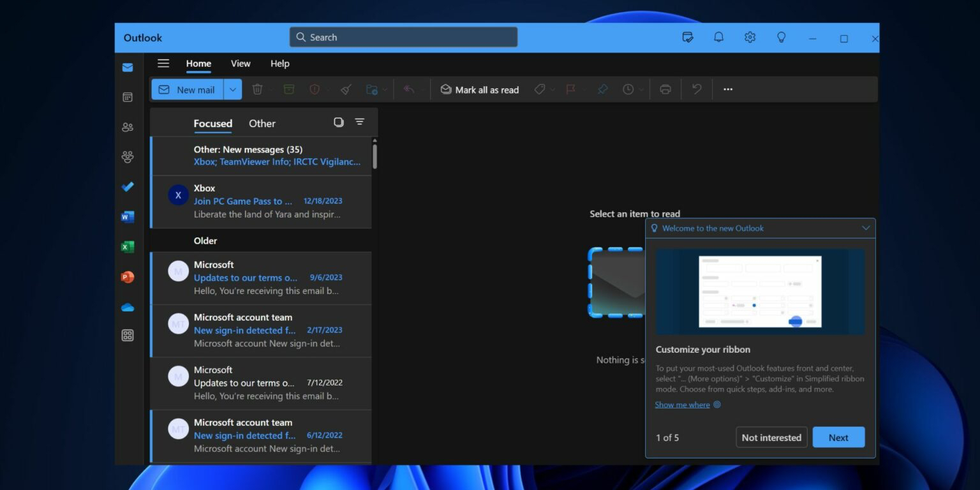
Task: Click the Move to folder icon
Action: (372, 90)
